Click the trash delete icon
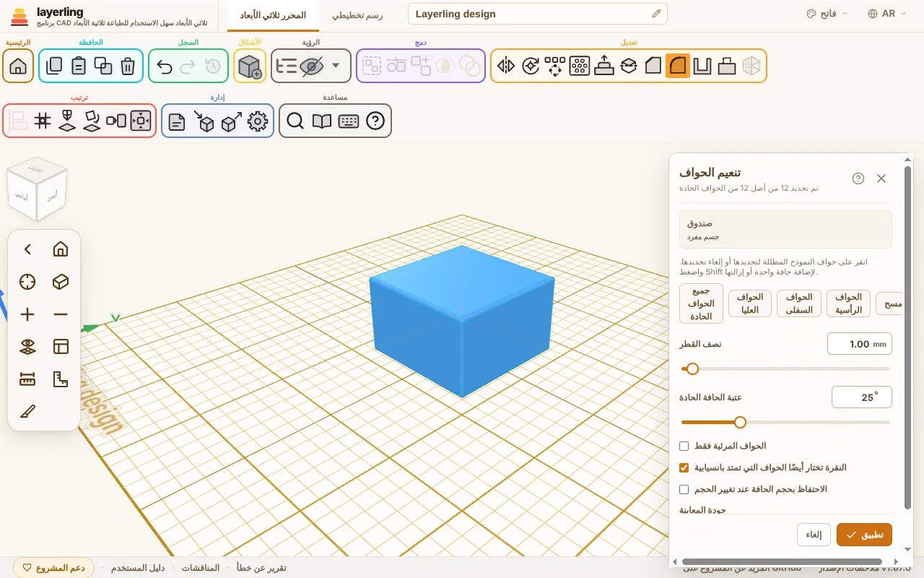Image resolution: width=924 pixels, height=578 pixels. tap(128, 66)
